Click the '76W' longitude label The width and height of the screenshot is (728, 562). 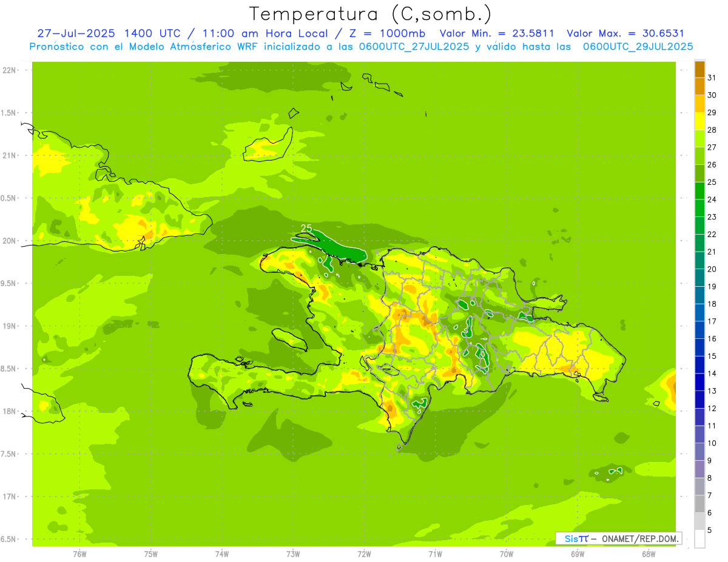click(79, 554)
